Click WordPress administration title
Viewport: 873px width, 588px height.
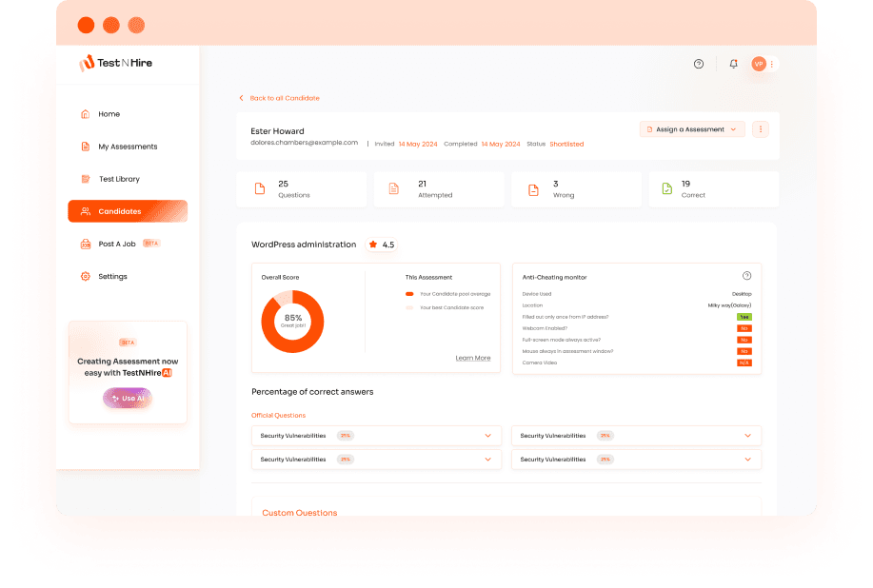(x=304, y=245)
